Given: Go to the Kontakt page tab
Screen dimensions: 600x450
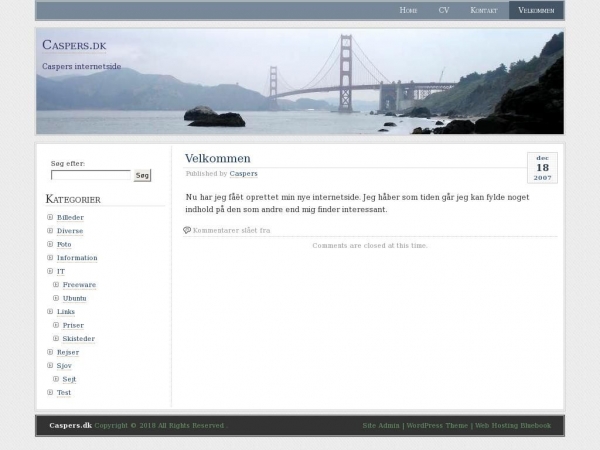Looking at the screenshot, I should click(x=484, y=10).
